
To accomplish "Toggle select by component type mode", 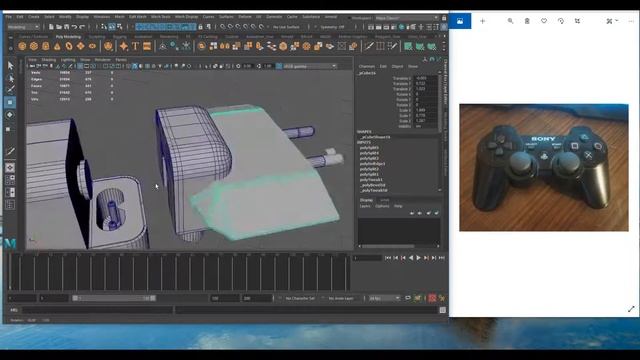I will click(120, 27).
